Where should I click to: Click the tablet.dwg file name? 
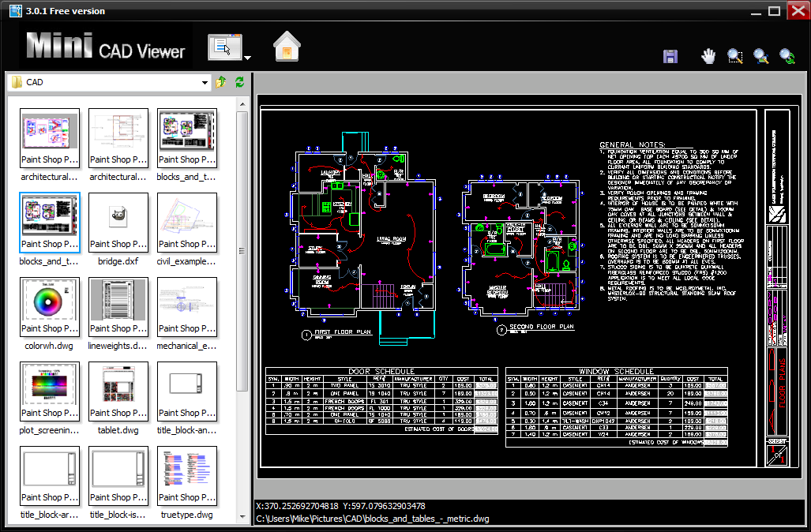coord(118,430)
